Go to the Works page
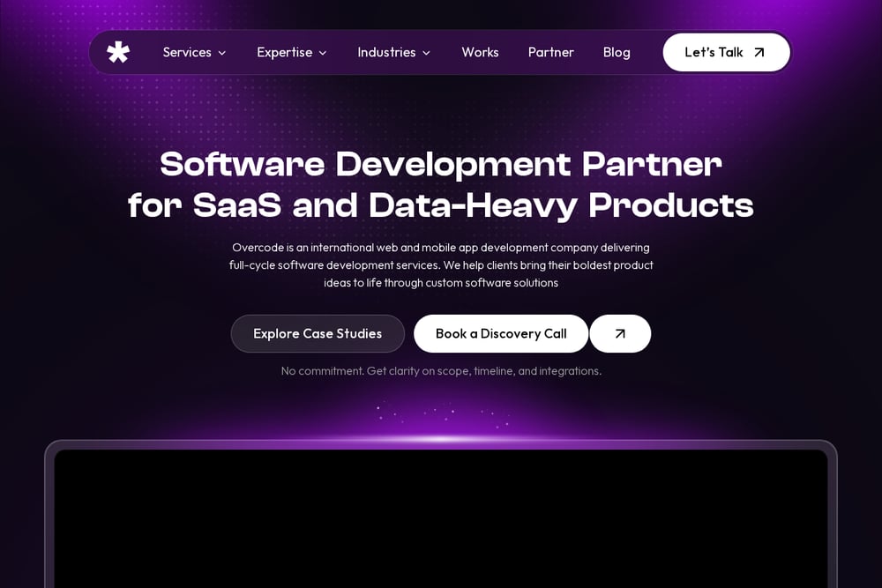 point(480,52)
